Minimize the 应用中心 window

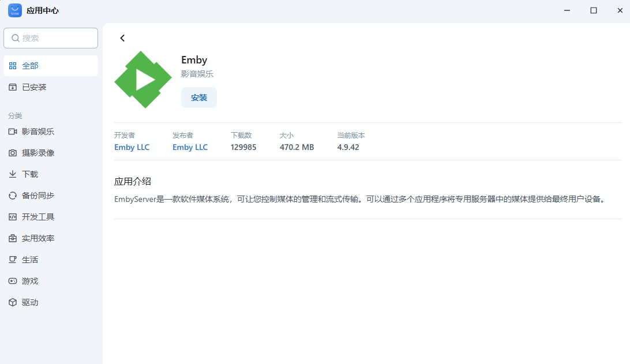(x=567, y=10)
